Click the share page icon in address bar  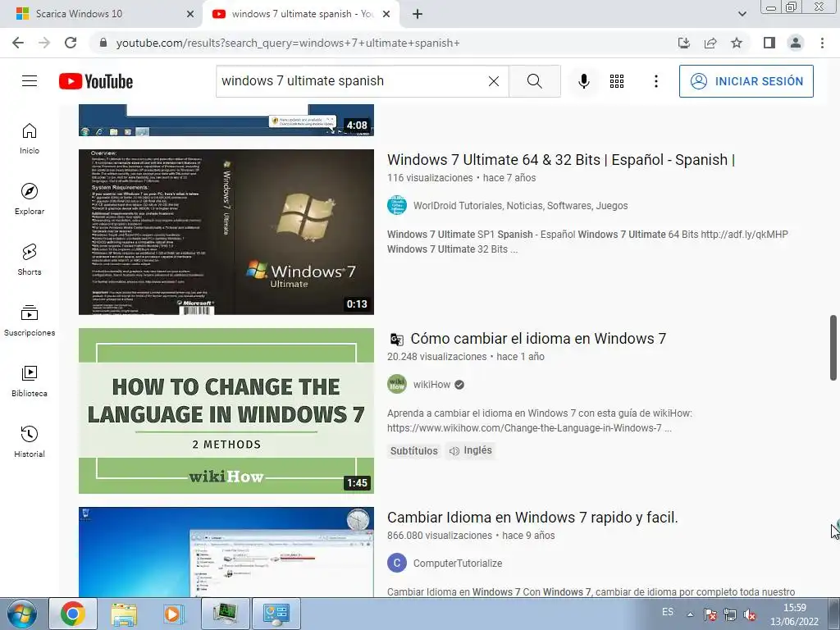[710, 43]
